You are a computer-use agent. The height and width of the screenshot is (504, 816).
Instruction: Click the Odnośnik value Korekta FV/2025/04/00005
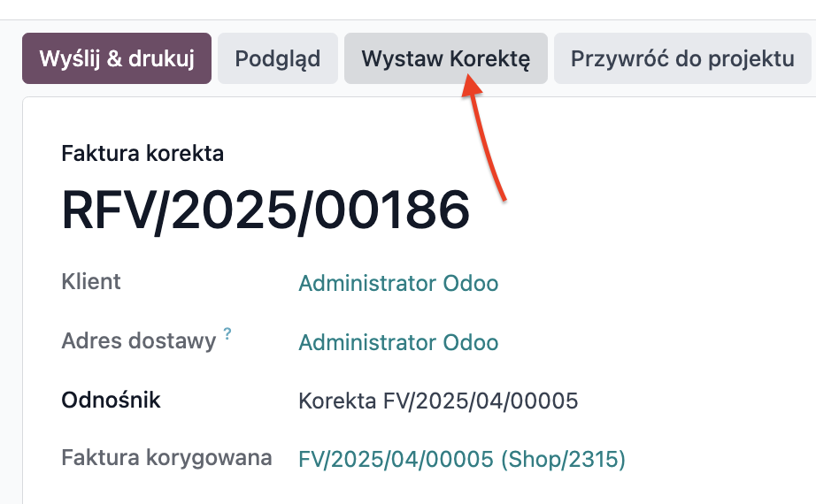point(438,401)
